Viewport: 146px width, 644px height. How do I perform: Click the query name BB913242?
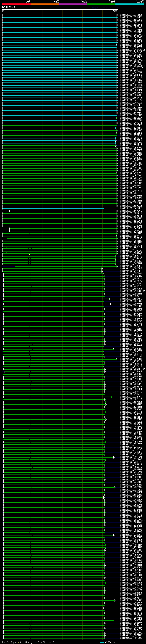click(8, 7)
